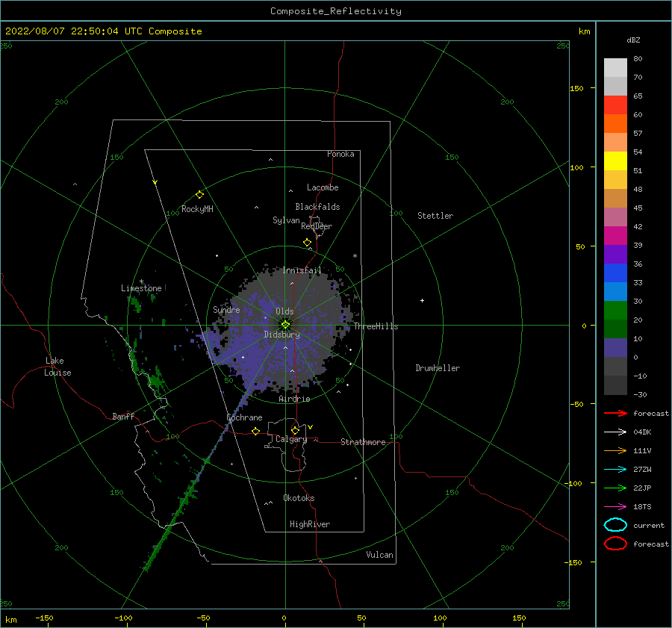Click the yellow diamond marker below Cochrane
The image size is (672, 628).
pyautogui.click(x=255, y=431)
